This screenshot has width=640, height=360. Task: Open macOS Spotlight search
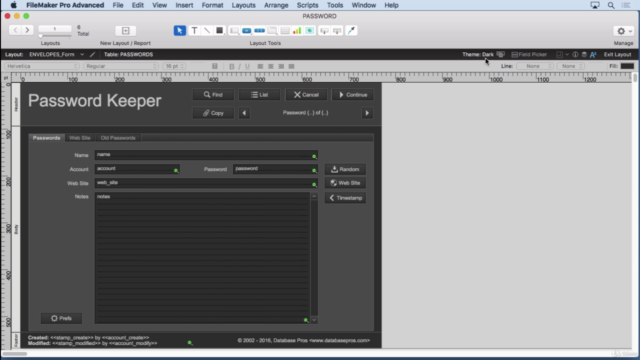pyautogui.click(x=611, y=5)
